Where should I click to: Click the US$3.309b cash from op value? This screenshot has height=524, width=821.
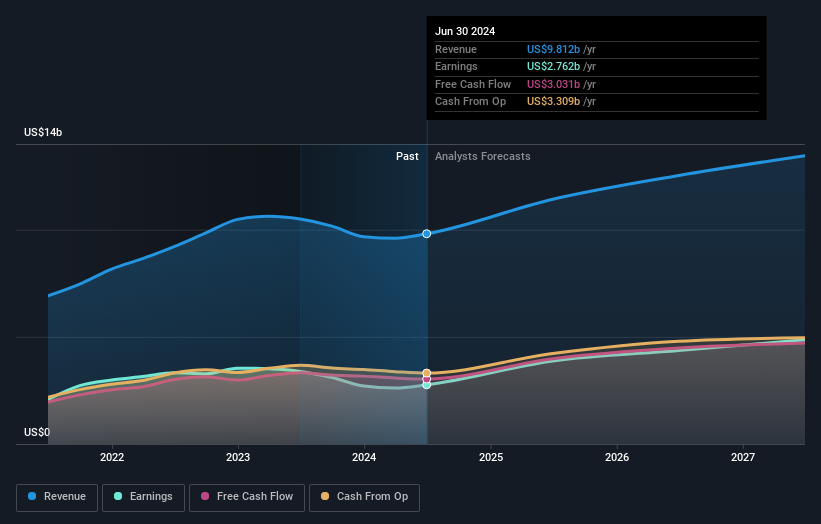coord(553,102)
